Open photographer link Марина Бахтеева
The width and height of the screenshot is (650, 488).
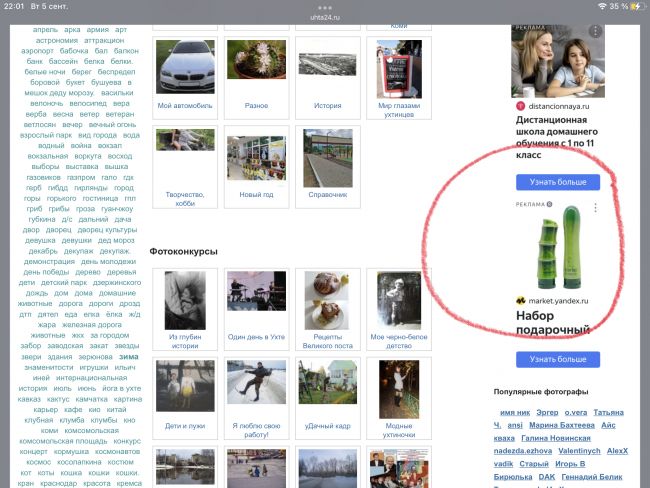pos(562,425)
